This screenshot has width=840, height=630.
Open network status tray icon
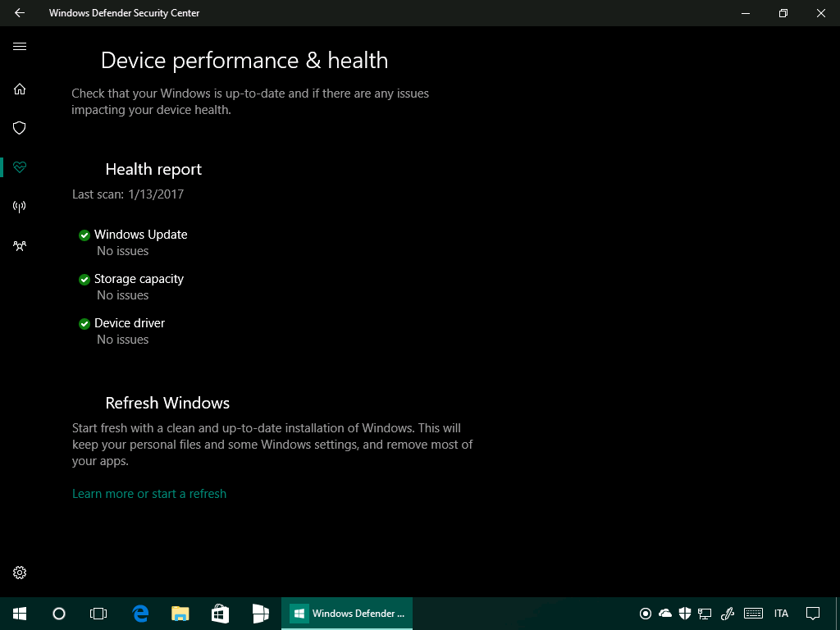tap(705, 614)
